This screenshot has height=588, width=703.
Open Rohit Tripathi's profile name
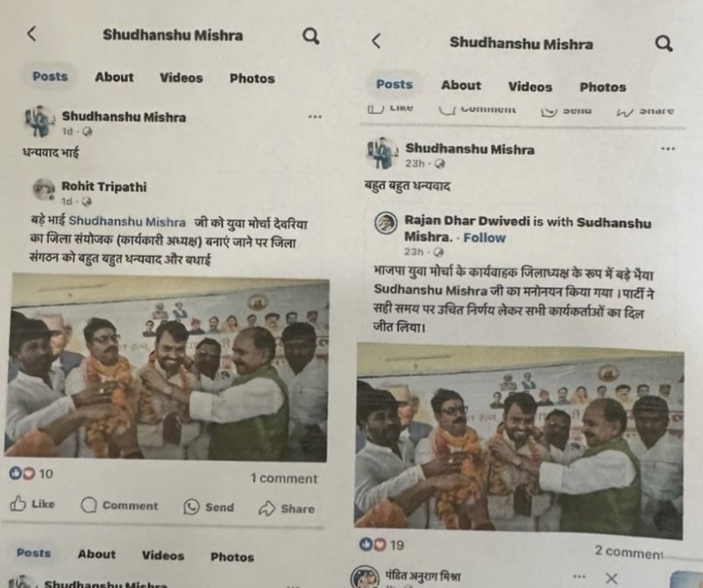pos(104,187)
